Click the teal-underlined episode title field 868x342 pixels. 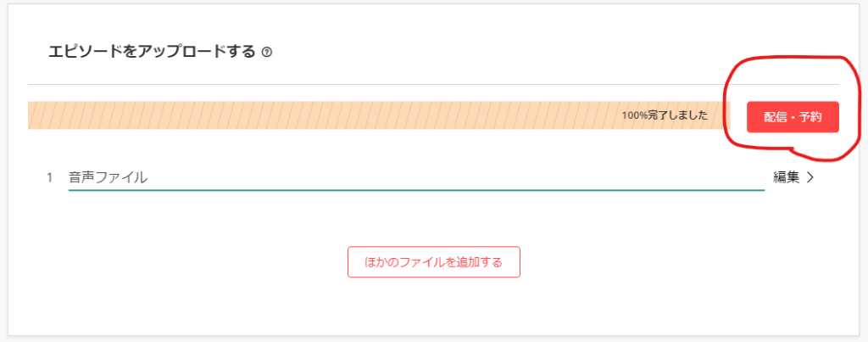click(x=416, y=178)
